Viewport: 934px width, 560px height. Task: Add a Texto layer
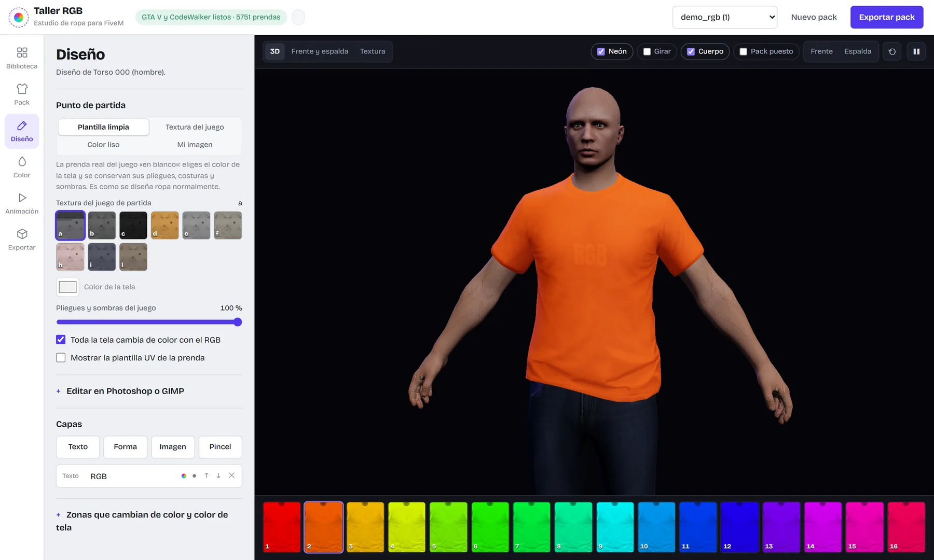(x=78, y=446)
